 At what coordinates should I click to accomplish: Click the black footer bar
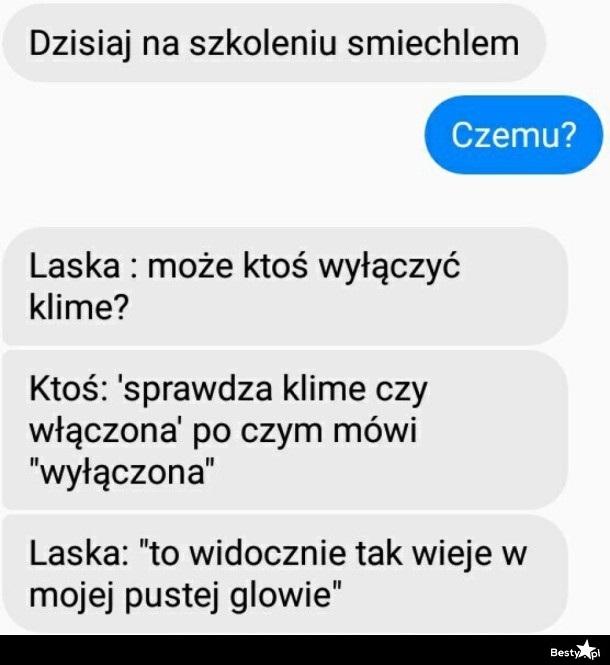click(x=305, y=650)
